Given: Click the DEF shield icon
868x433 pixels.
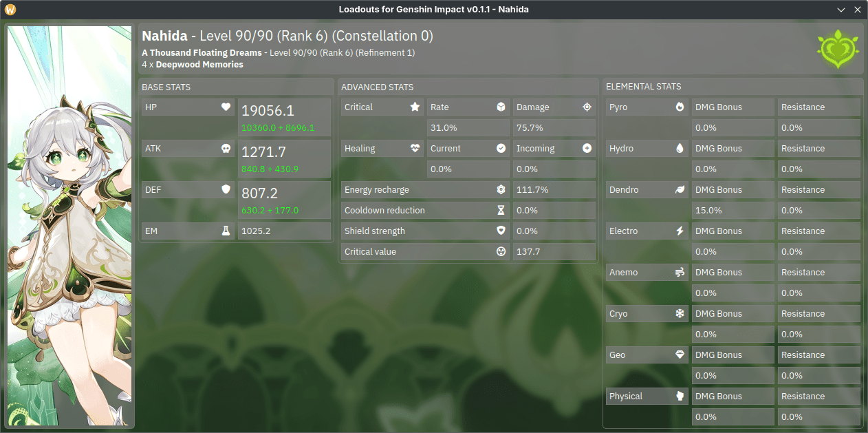Looking at the screenshot, I should tap(226, 190).
